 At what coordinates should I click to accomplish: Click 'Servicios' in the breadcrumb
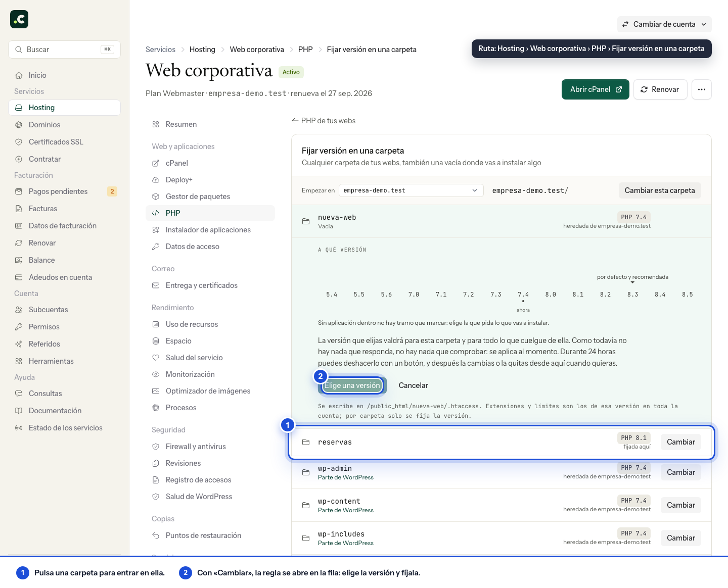[160, 50]
